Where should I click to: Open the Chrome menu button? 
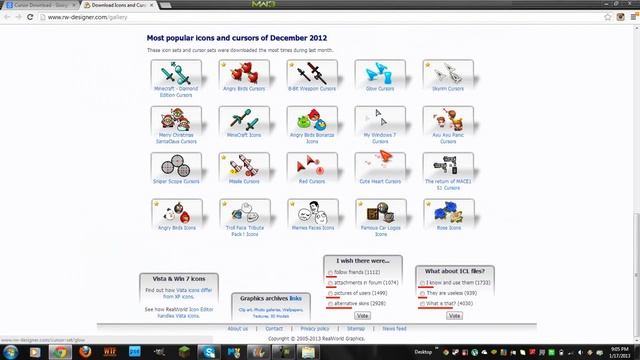(x=633, y=17)
